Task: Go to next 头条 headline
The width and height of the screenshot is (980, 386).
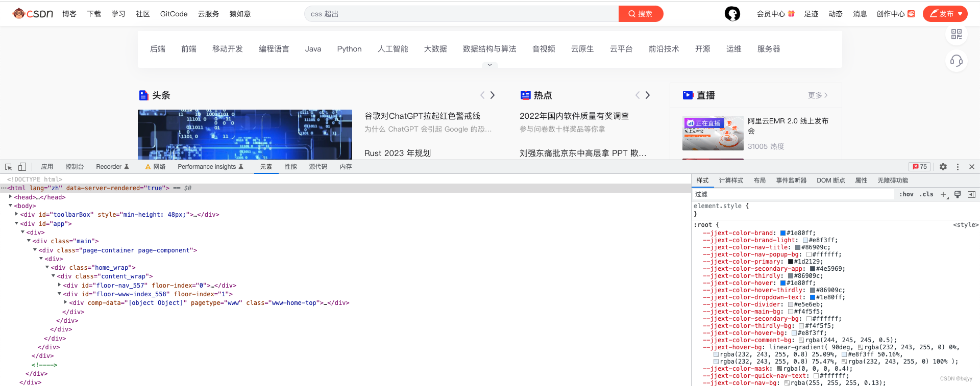Action: 493,95
